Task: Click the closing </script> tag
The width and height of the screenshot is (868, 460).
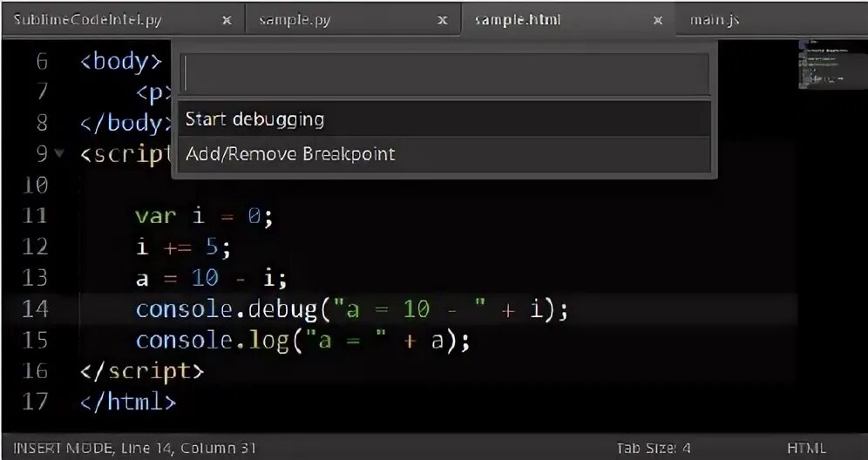Action: 142,370
